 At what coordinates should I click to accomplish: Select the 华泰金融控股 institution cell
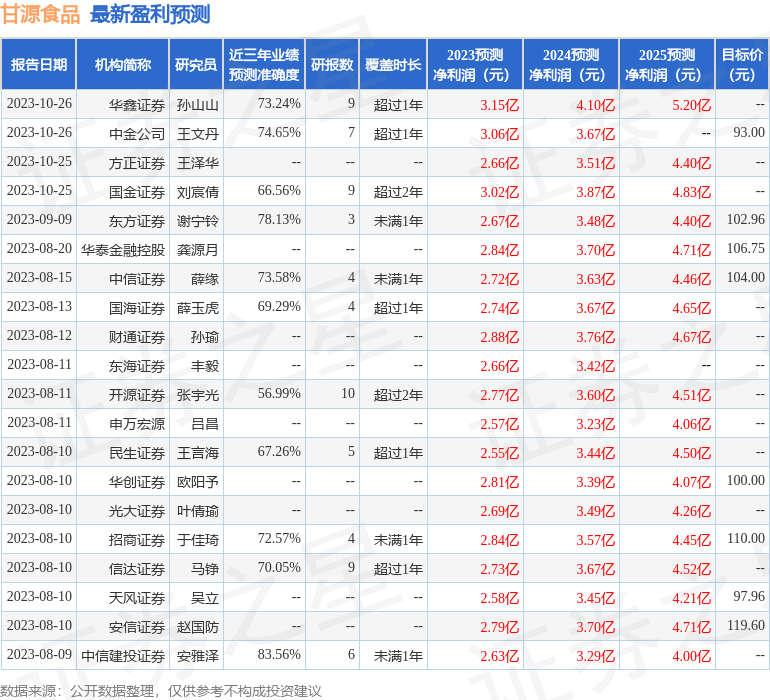(123, 250)
